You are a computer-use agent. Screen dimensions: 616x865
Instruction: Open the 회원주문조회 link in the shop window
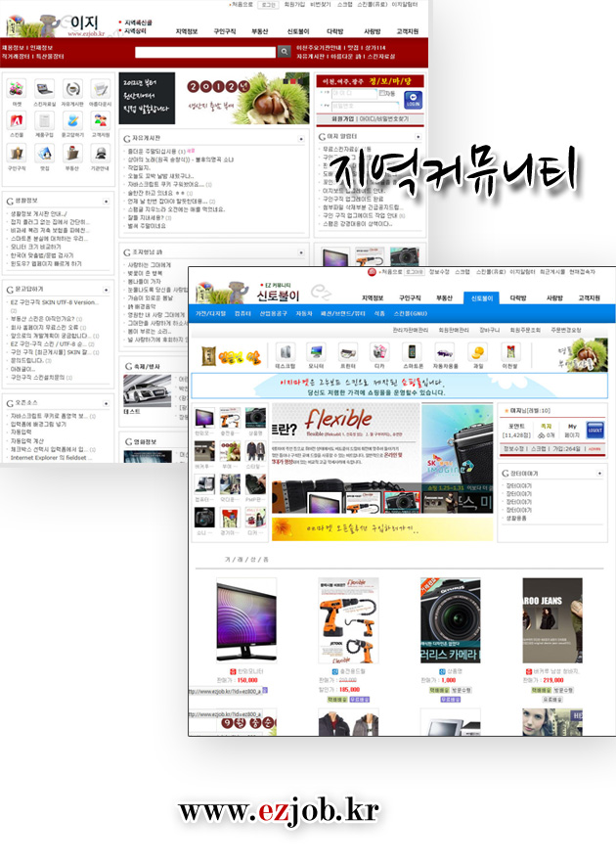click(x=524, y=330)
